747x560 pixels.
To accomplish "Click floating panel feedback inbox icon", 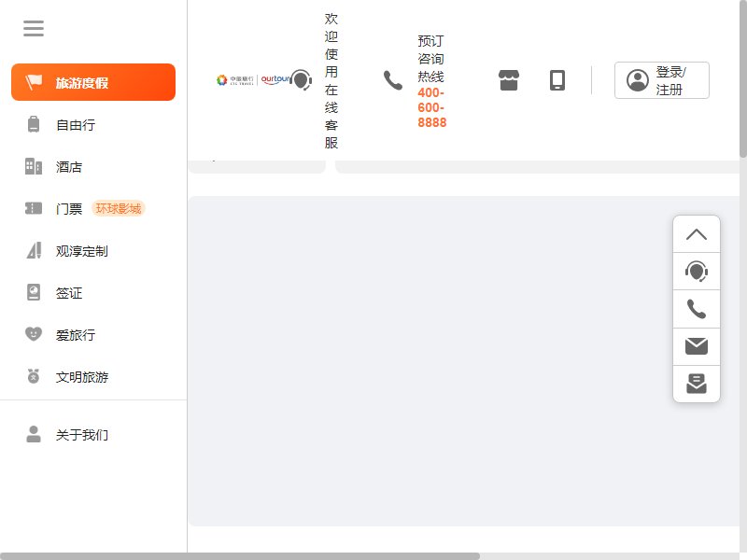I will tap(697, 384).
